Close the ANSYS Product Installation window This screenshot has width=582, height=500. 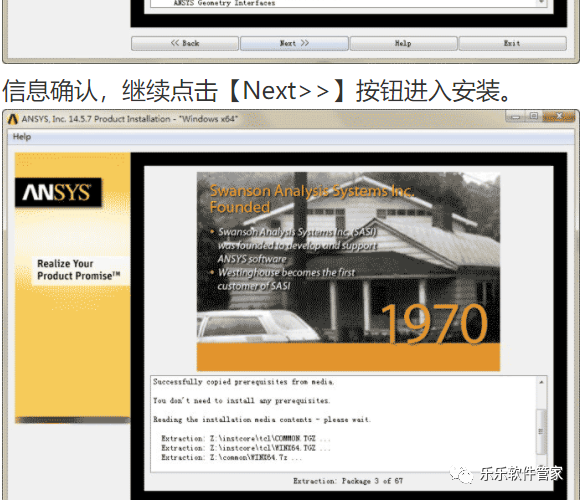coord(559,117)
